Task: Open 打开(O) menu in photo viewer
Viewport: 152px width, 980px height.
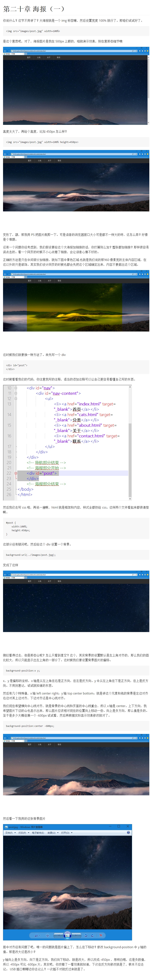Action: [66, 833]
